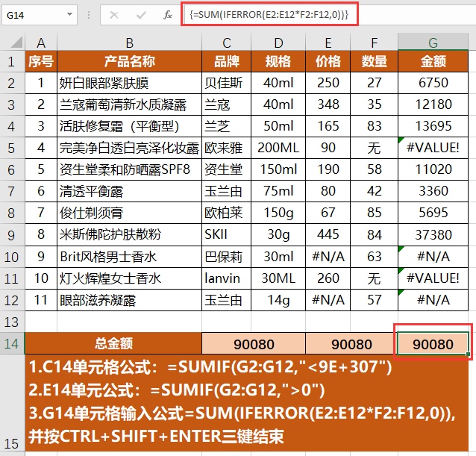Click the formula bar options dots handle

click(89, 15)
